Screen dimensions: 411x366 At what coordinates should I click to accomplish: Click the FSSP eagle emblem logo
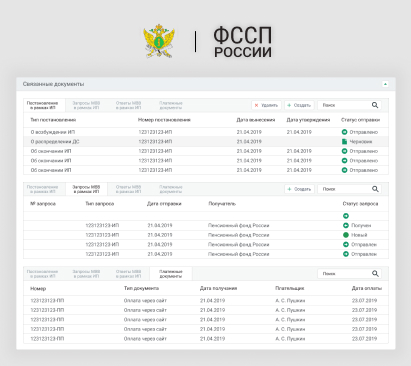159,41
